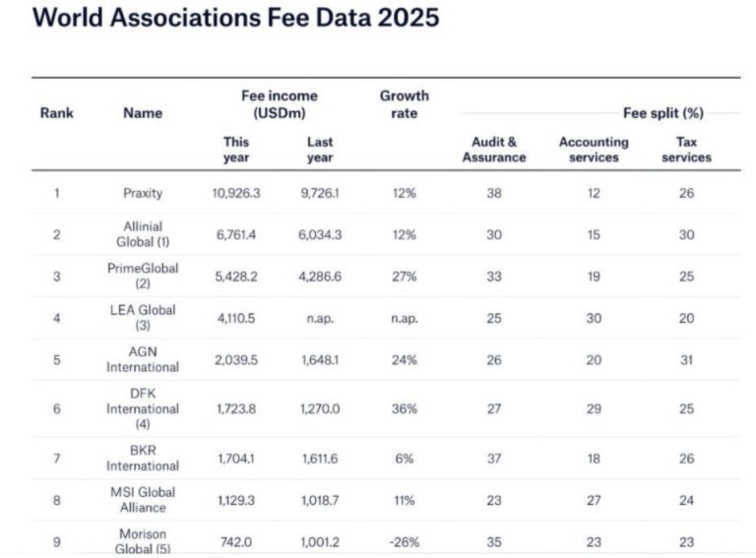Image resolution: width=756 pixels, height=558 pixels.
Task: Select the Fee income (USDm) header
Action: tap(279, 104)
